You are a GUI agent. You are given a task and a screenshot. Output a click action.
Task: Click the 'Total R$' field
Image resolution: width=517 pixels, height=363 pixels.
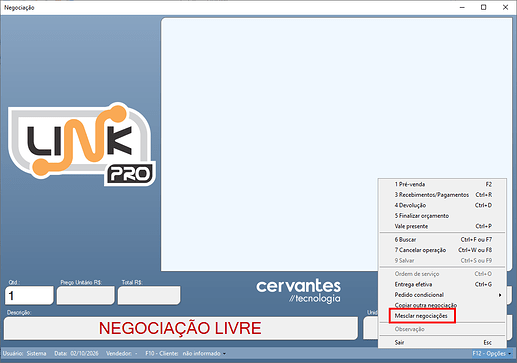click(x=149, y=295)
